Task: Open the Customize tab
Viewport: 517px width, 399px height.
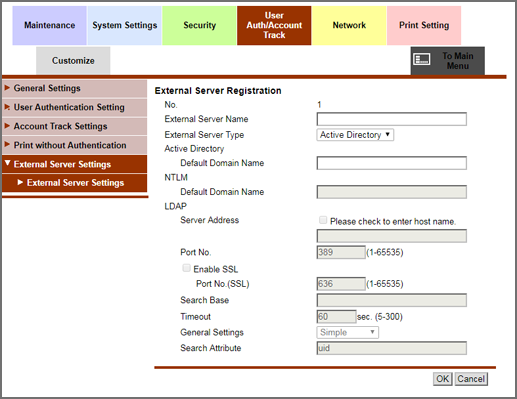Action: pyautogui.click(x=73, y=61)
